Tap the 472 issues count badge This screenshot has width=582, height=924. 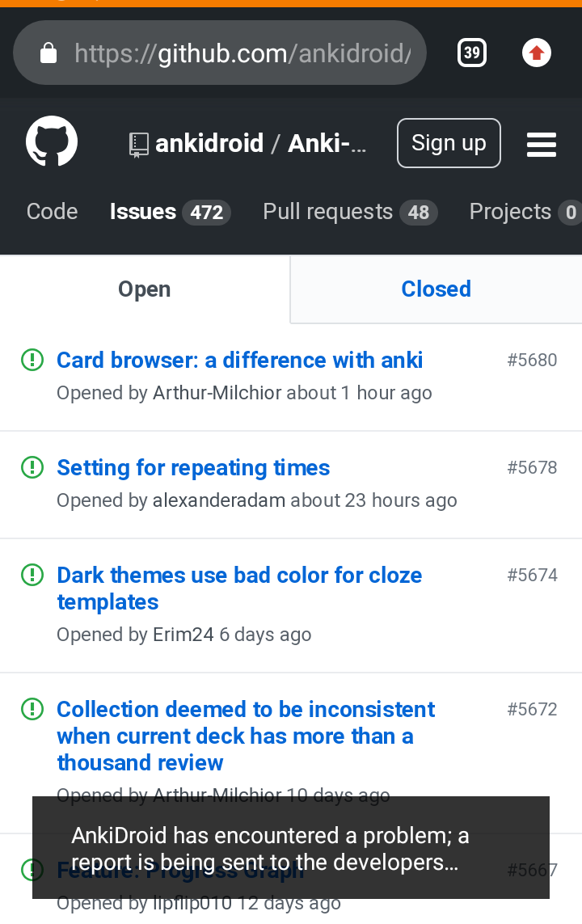pos(206,212)
